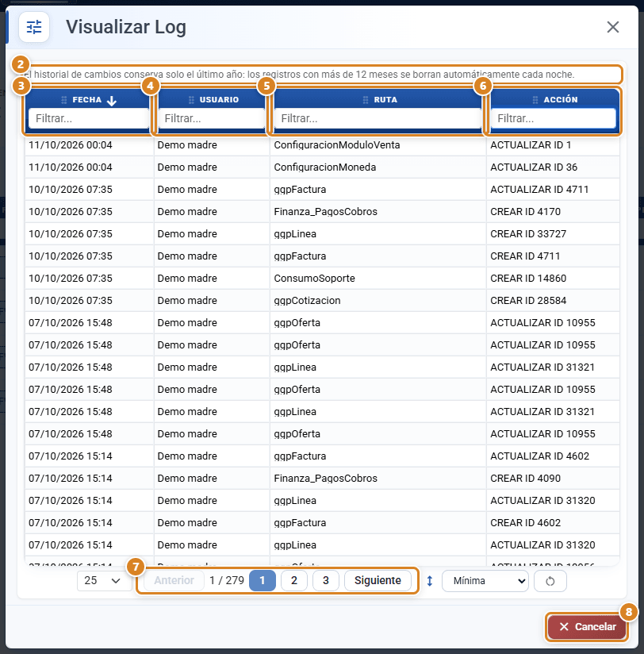Click the drag handle on ACCIÓN column

click(x=535, y=100)
